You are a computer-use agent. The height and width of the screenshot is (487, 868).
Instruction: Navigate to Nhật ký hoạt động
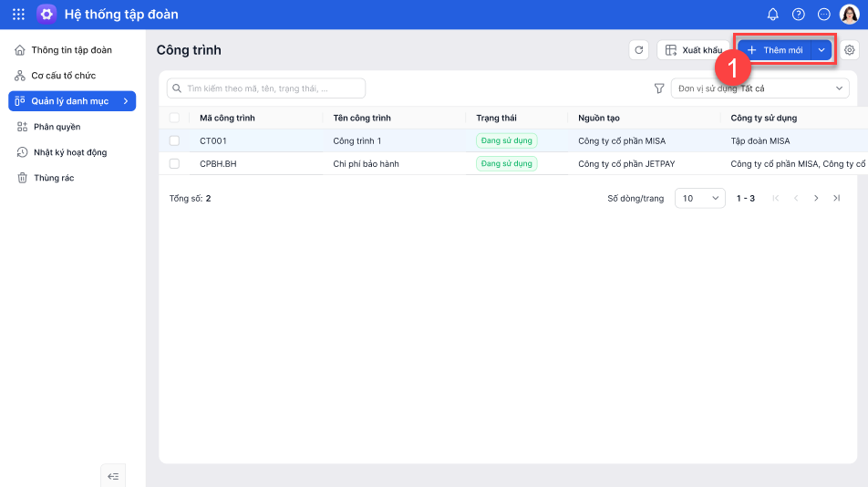(x=69, y=152)
